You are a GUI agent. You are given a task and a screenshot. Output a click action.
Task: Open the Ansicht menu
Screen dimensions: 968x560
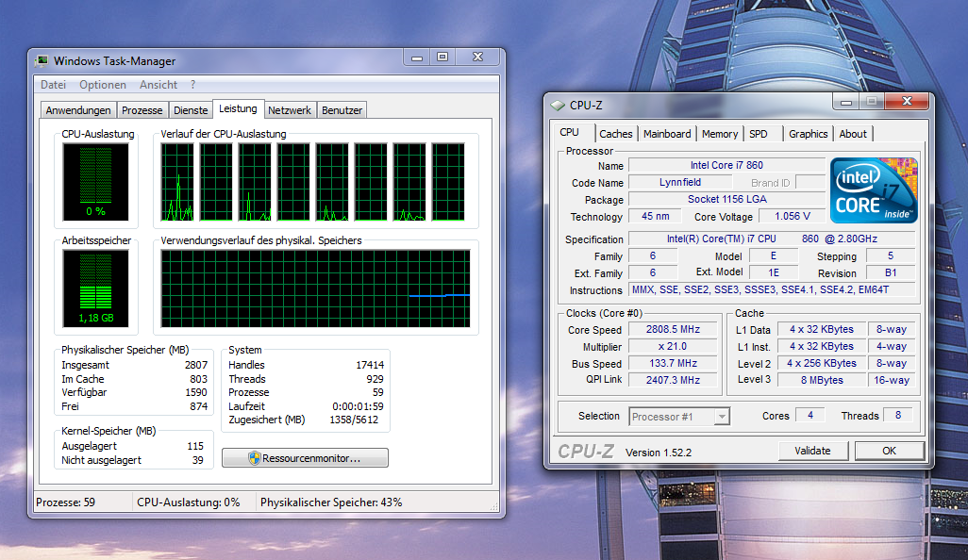159,85
